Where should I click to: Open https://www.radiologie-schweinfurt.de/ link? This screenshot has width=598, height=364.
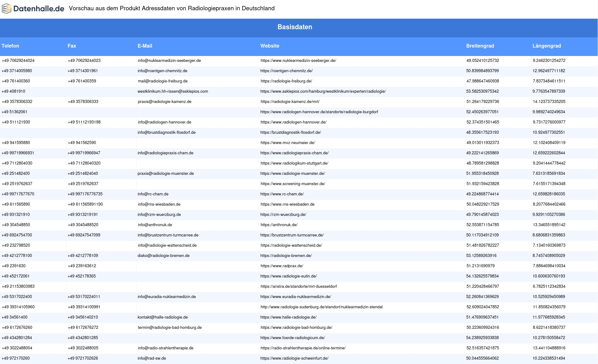[x=294, y=358]
